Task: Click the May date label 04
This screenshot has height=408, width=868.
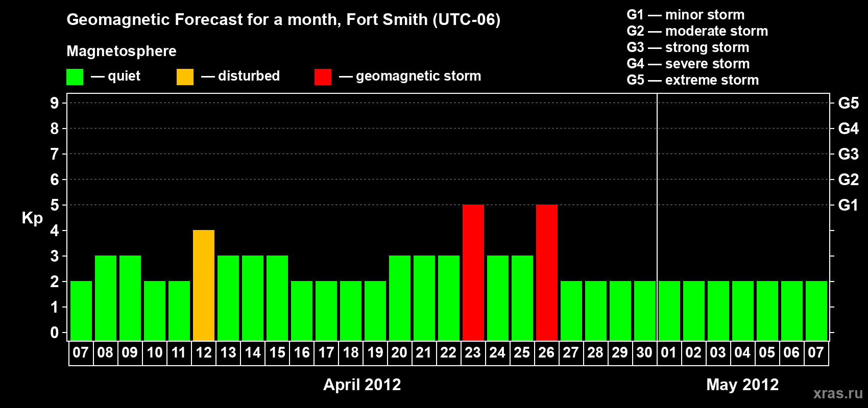Action: [x=742, y=353]
